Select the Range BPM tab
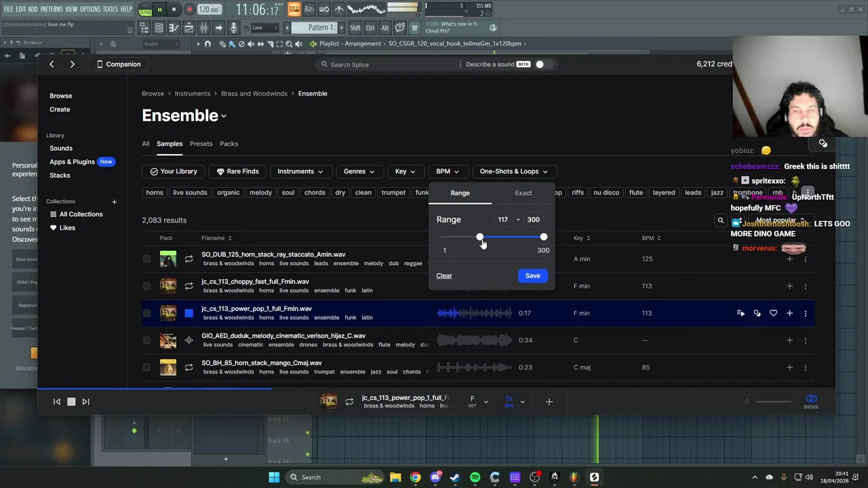Image resolution: width=868 pixels, height=488 pixels. coord(460,193)
